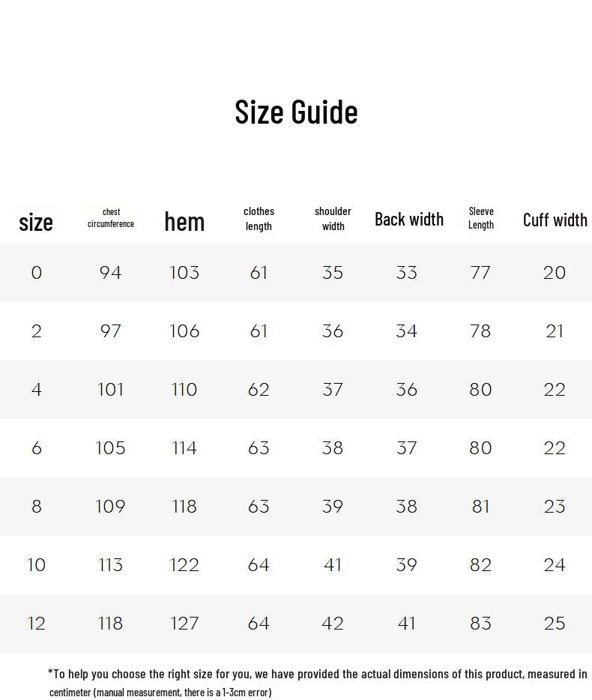Click the measurement disclaimer footnote text

(x=318, y=683)
